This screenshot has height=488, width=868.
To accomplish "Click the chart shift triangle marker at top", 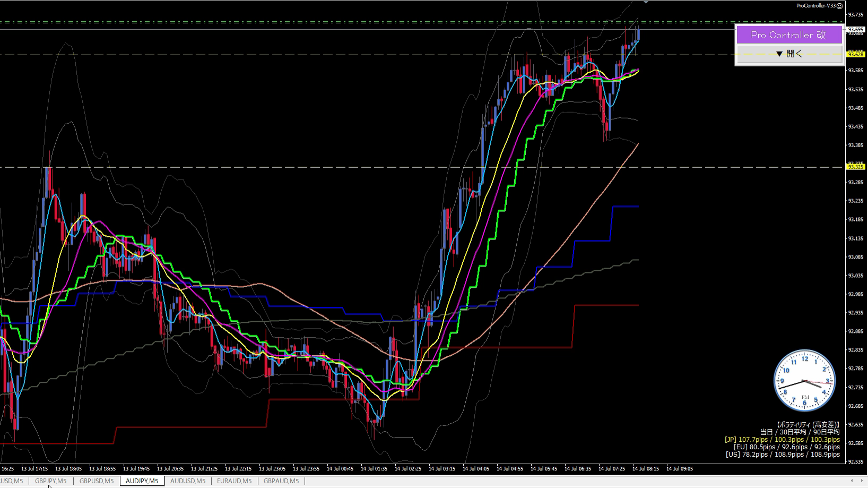I will pyautogui.click(x=646, y=3).
